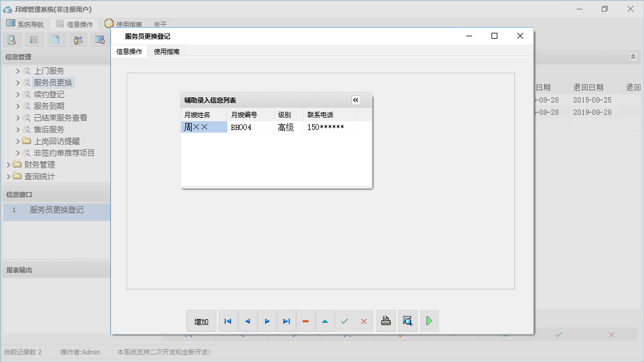644x362 pixels.
Task: Select the 周×× name cell
Action: click(x=204, y=127)
